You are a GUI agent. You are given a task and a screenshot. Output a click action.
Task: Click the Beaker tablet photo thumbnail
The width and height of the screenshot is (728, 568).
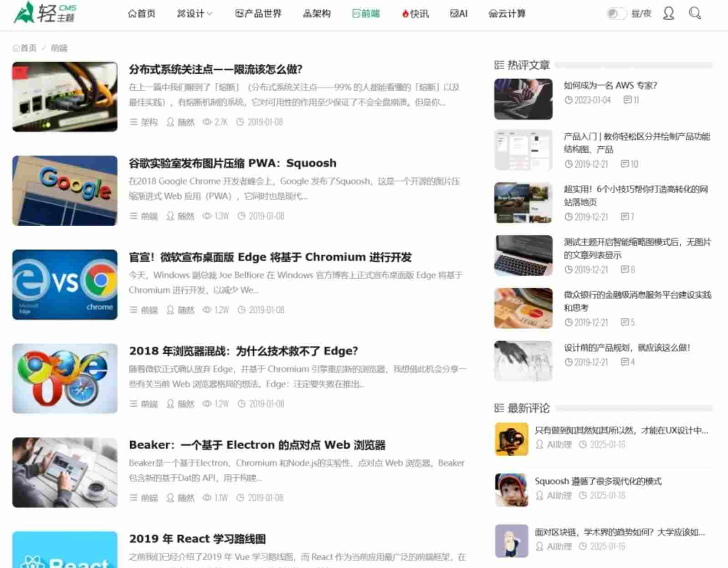click(65, 472)
